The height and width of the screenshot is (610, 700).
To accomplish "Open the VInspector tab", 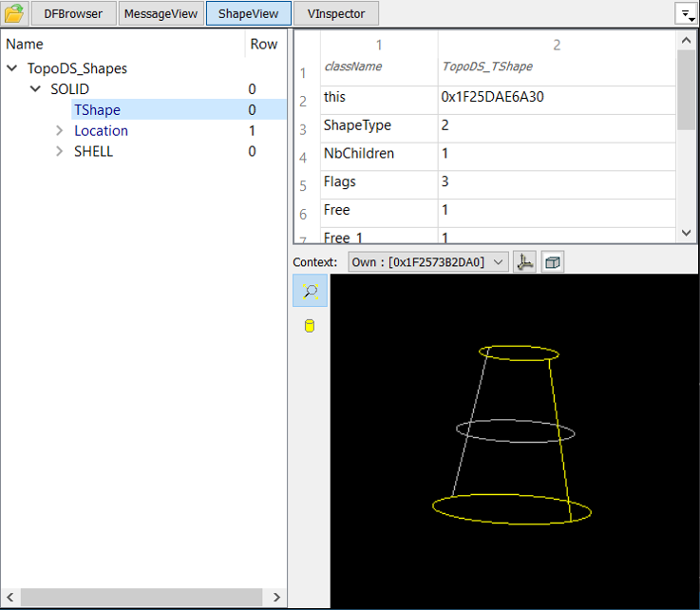I will (x=336, y=14).
